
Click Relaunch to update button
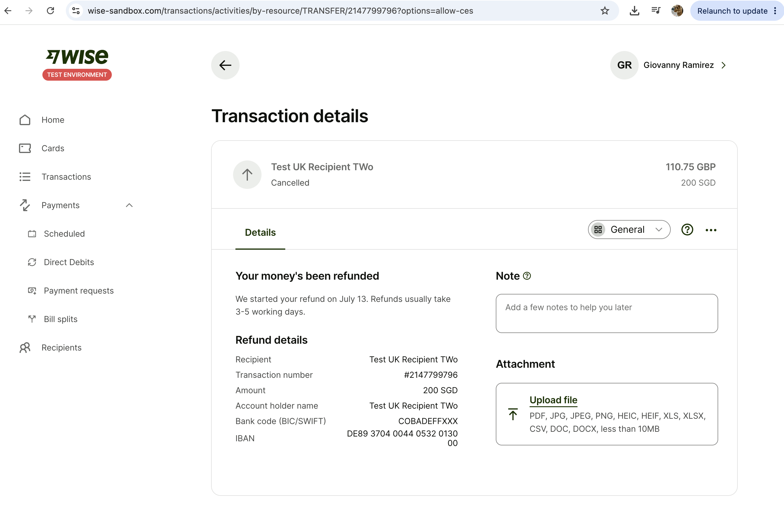732,11
